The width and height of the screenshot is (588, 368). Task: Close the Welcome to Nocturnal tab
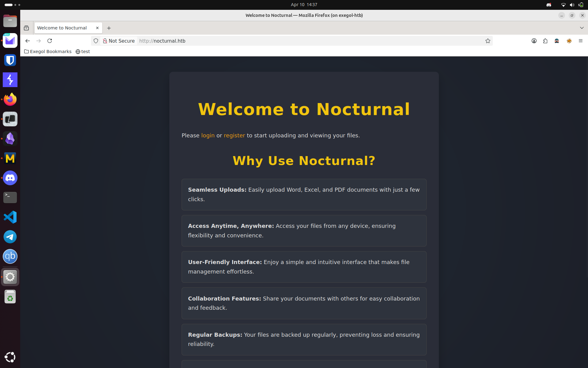[x=97, y=28]
